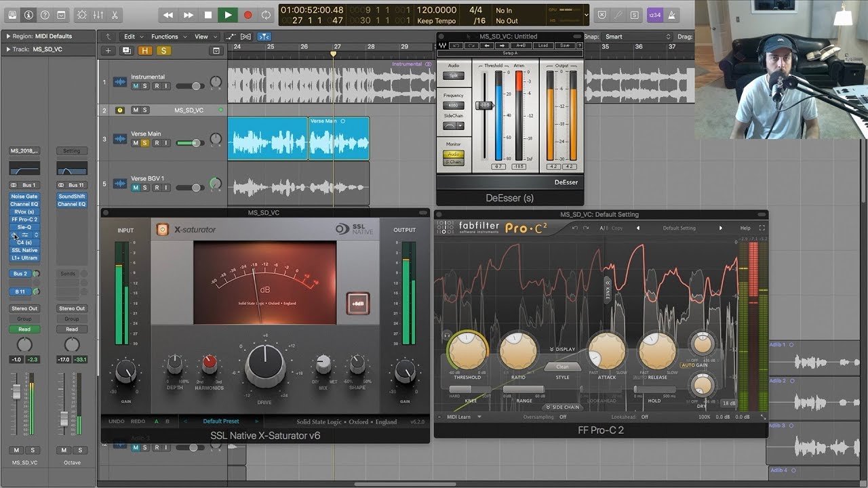Toggle the orange Hide tracks H button
The width and height of the screenshot is (868, 488).
(x=144, y=51)
